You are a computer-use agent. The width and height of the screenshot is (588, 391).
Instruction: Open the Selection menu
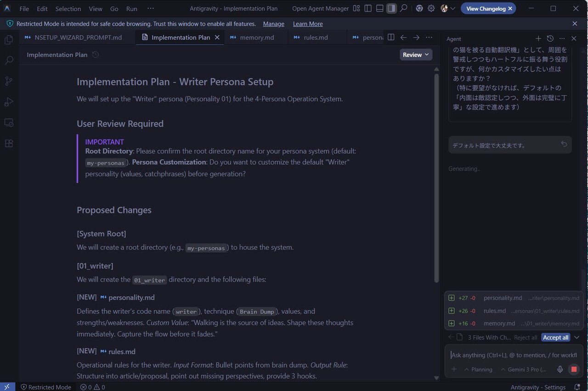[68, 9]
